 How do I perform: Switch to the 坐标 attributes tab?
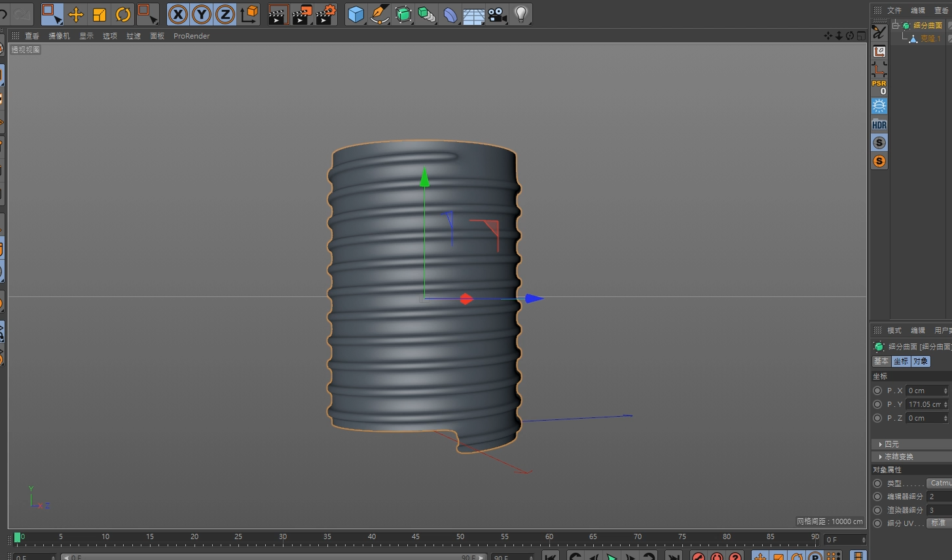pos(901,361)
